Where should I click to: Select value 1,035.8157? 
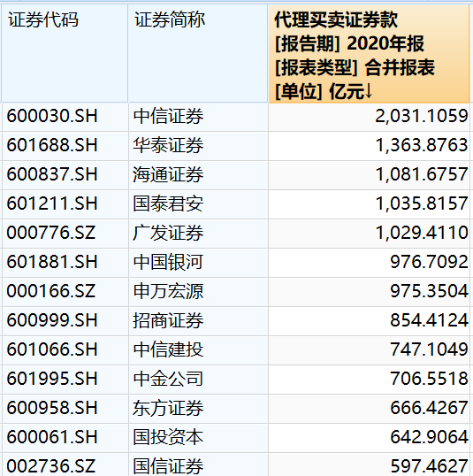[369, 204]
